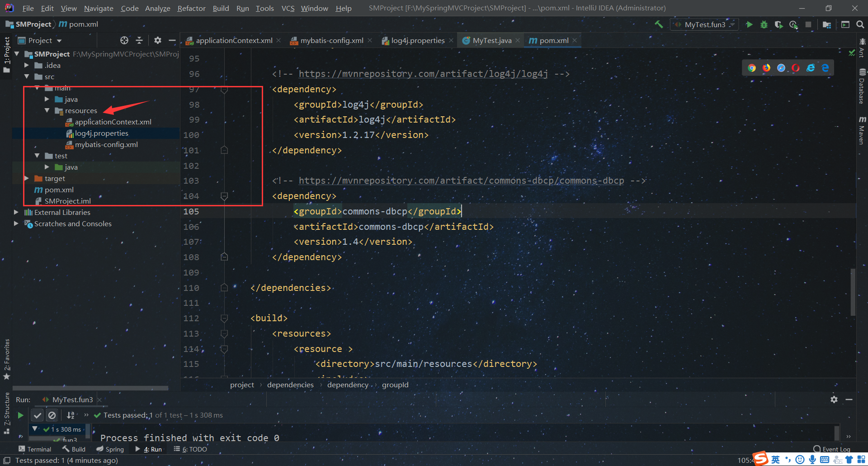The width and height of the screenshot is (868, 466).
Task: Toggle the Database side panel
Action: (x=862, y=86)
